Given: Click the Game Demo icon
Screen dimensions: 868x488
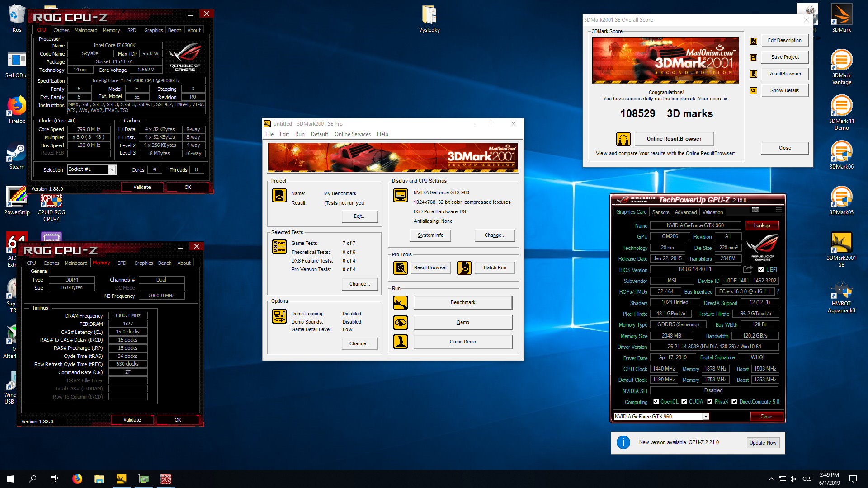Looking at the screenshot, I should click(401, 342).
